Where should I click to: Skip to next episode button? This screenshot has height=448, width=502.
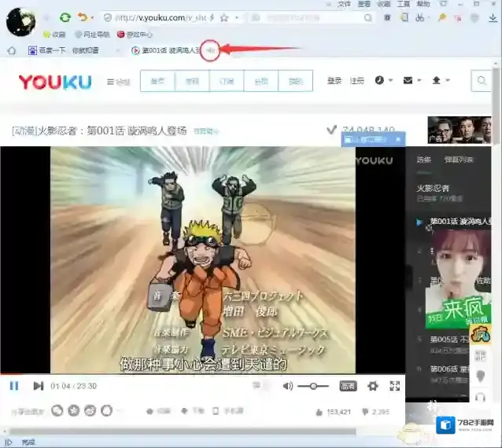tap(39, 386)
